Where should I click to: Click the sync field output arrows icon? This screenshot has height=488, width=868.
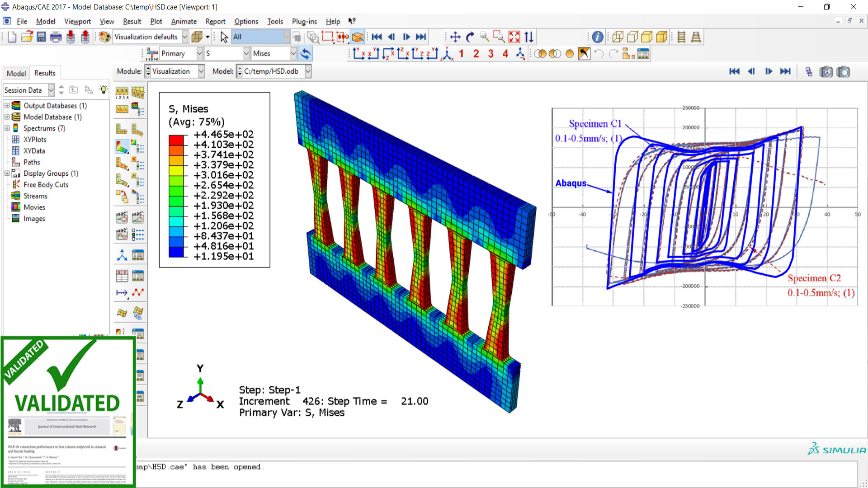pyautogui.click(x=306, y=54)
